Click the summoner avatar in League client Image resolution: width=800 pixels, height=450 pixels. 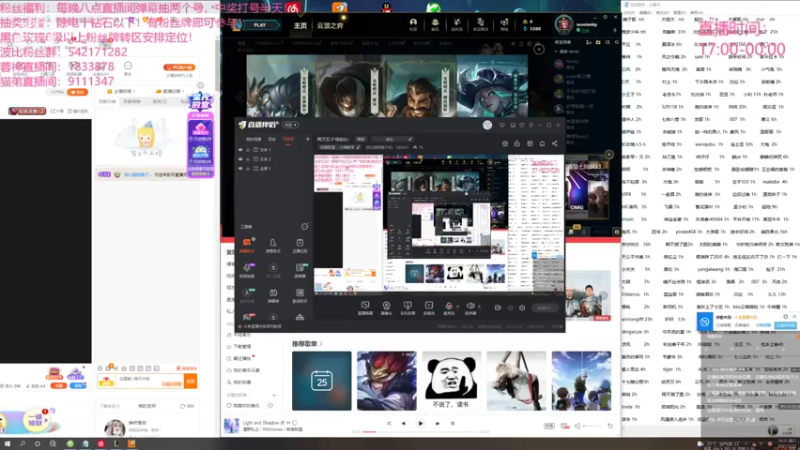(564, 24)
